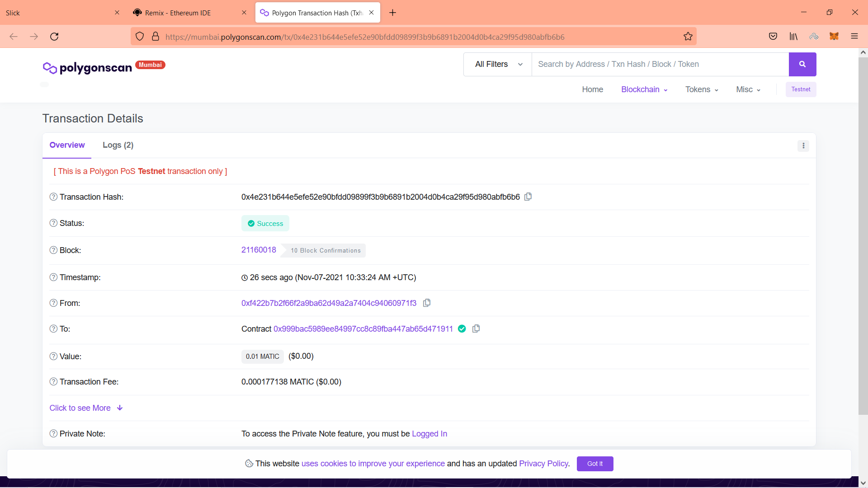Dismiss cookie banner with Got It
Image resolution: width=868 pixels, height=488 pixels.
[594, 464]
